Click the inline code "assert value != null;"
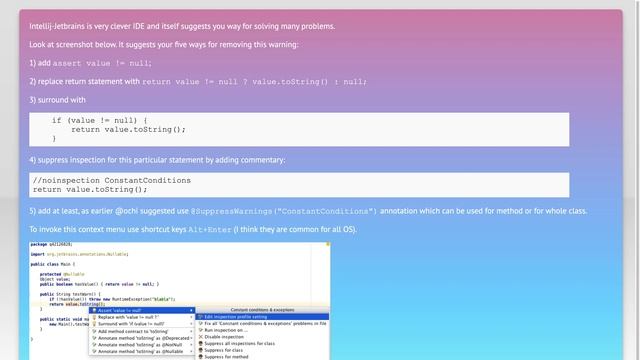The width and height of the screenshot is (640, 360). (102, 63)
